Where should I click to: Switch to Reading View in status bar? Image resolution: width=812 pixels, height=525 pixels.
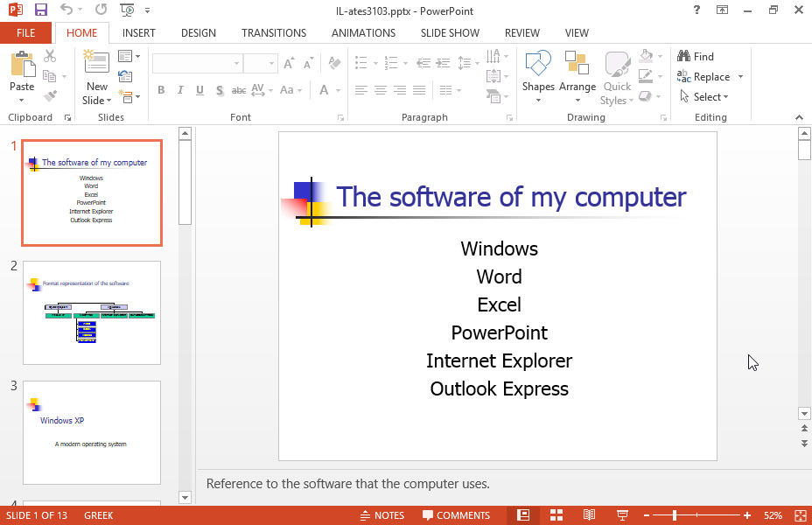click(590, 515)
